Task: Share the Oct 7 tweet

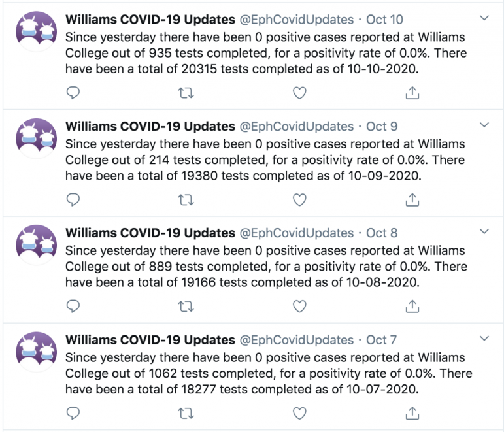Action: pos(412,413)
